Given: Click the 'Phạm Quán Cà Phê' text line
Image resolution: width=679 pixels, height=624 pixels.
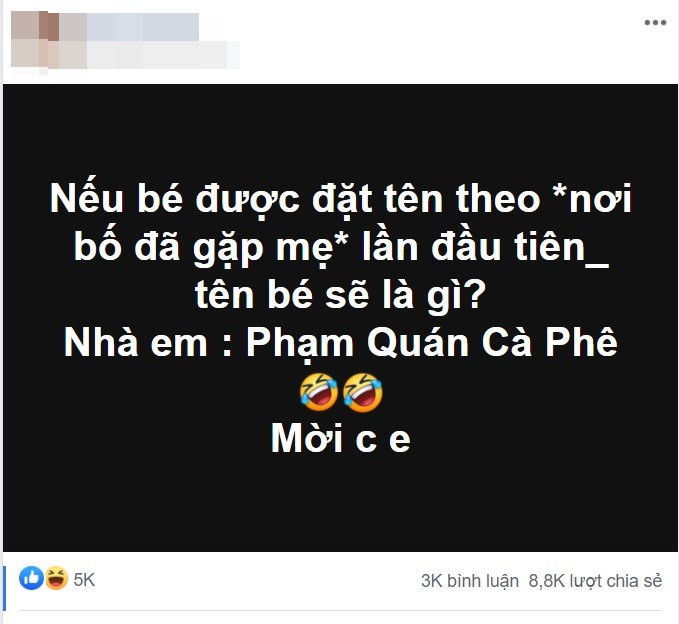Looking at the screenshot, I should click(432, 342).
